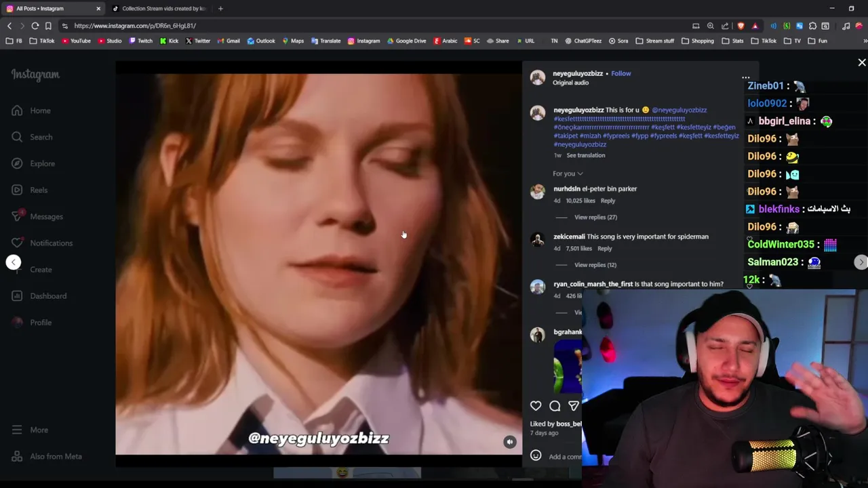This screenshot has height=488, width=868.
Task: Open the Stream stuff bookmark folder
Action: tap(656, 41)
